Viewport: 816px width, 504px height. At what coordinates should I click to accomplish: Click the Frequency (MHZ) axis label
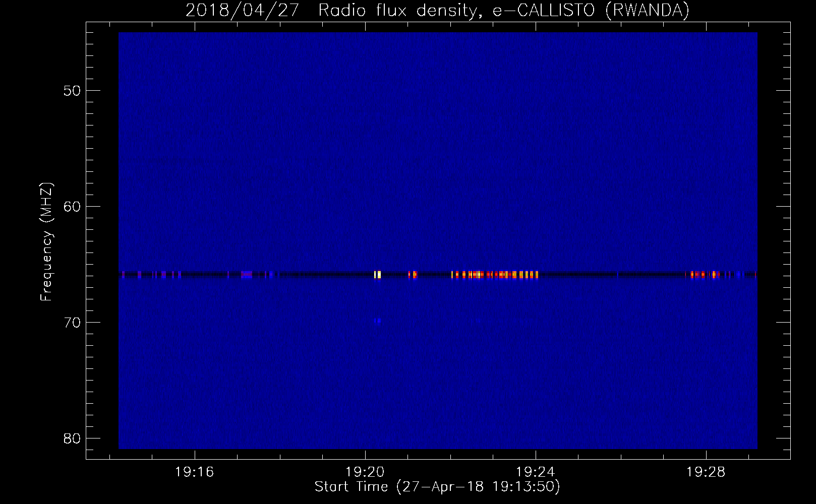[x=46, y=242]
